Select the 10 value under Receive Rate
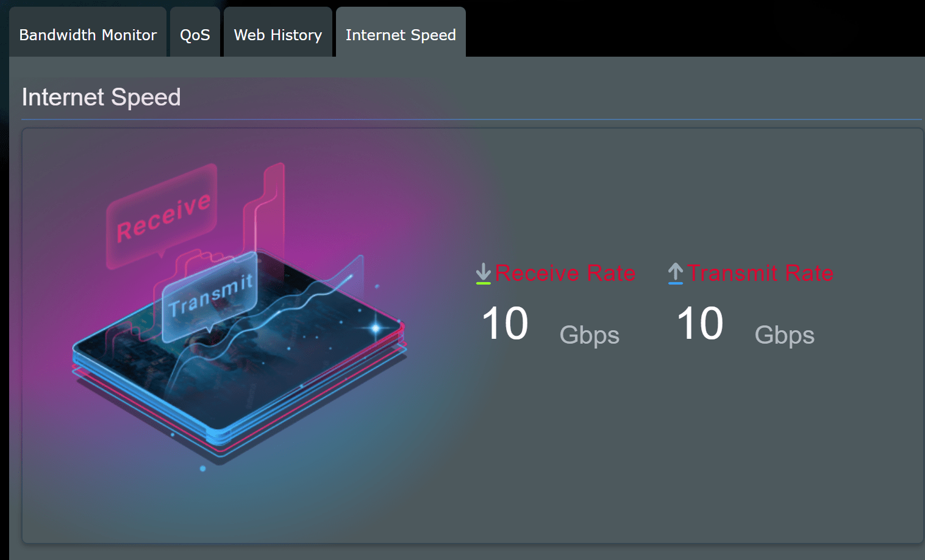Screen dimensions: 925x560 point(505,324)
